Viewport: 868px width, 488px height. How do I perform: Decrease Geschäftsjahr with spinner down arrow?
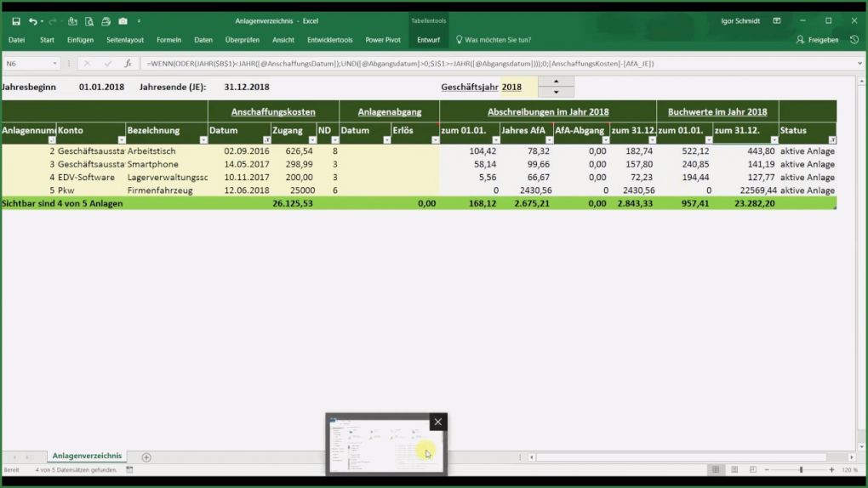click(556, 92)
